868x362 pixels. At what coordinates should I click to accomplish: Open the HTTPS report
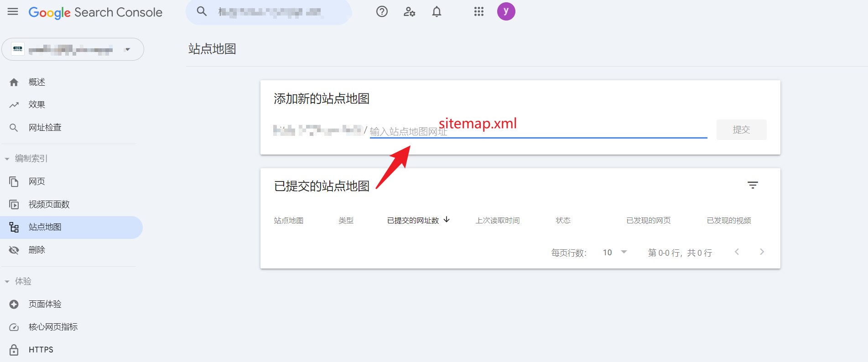41,350
